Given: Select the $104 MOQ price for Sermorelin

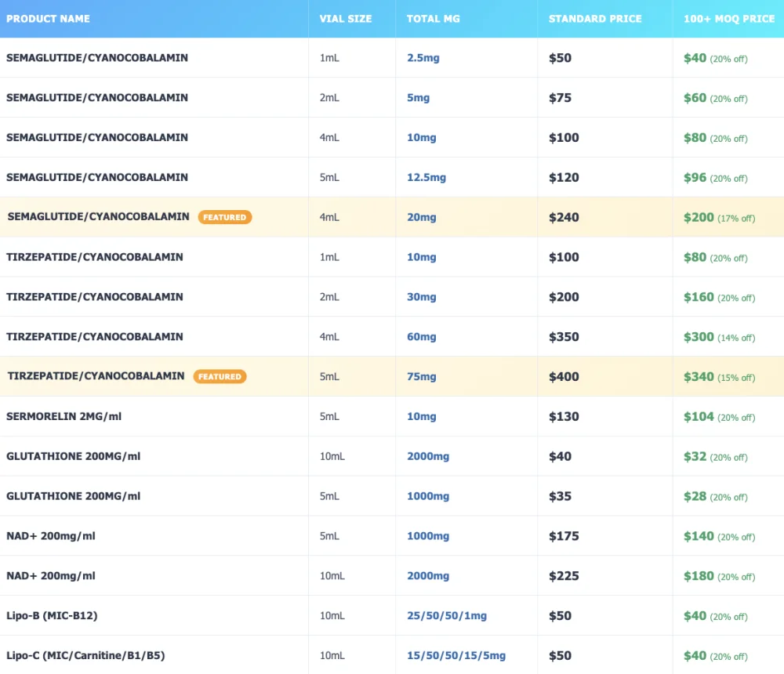Looking at the screenshot, I should point(699,416).
